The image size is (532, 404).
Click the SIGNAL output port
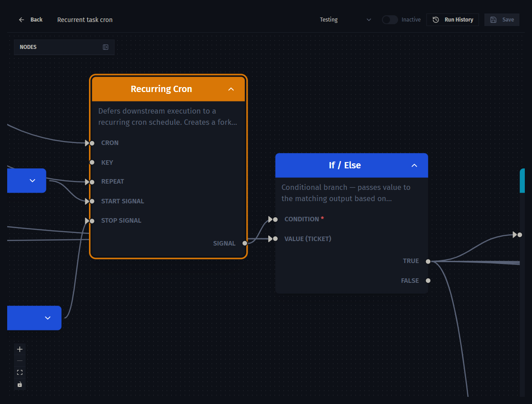244,243
